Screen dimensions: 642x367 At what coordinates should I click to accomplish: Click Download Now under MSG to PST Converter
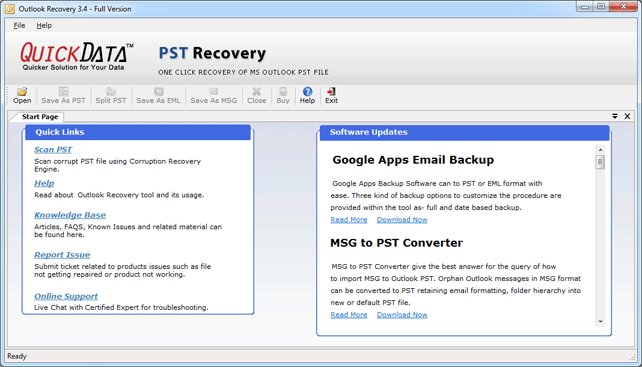coord(402,315)
